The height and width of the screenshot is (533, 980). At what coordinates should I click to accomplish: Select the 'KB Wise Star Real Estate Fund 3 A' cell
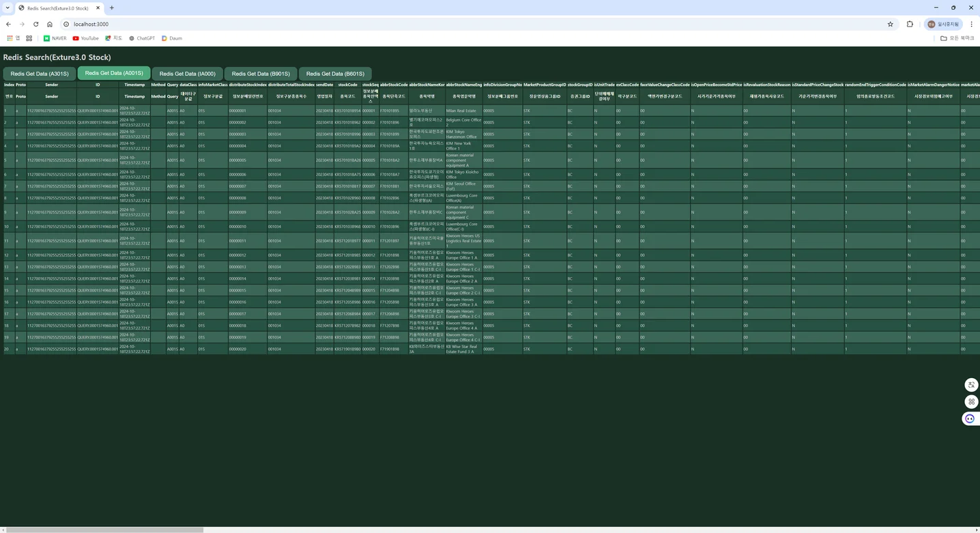click(464, 349)
